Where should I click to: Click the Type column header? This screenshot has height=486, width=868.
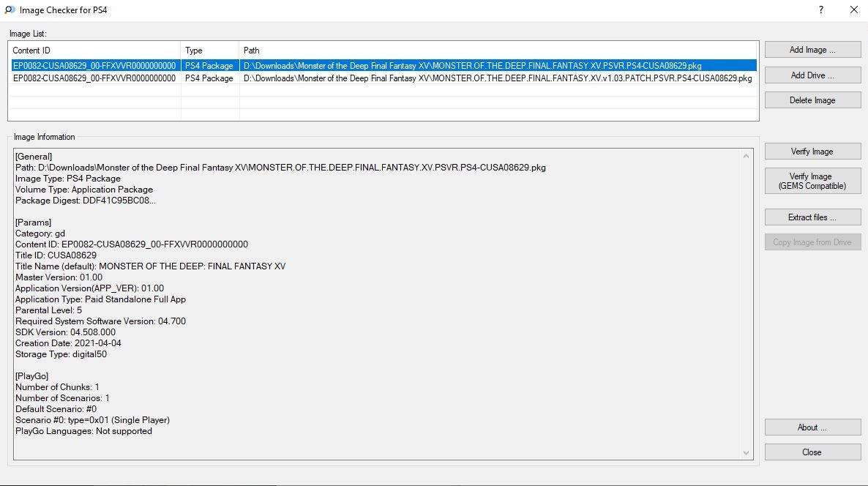coord(210,51)
